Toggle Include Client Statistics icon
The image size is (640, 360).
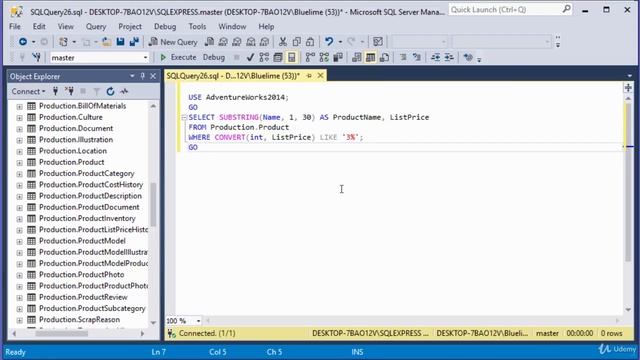tap(338, 58)
